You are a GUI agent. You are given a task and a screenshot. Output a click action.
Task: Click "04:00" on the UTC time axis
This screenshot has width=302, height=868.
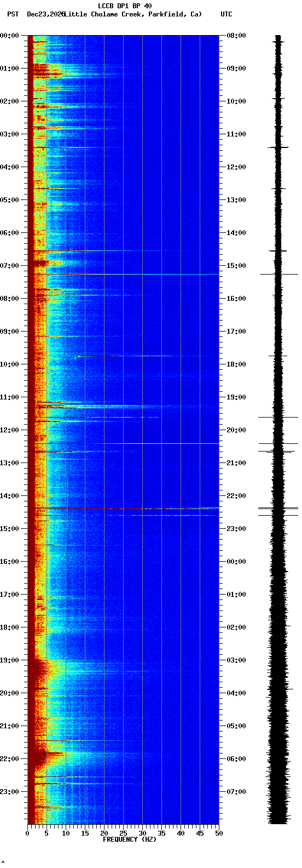[236, 693]
